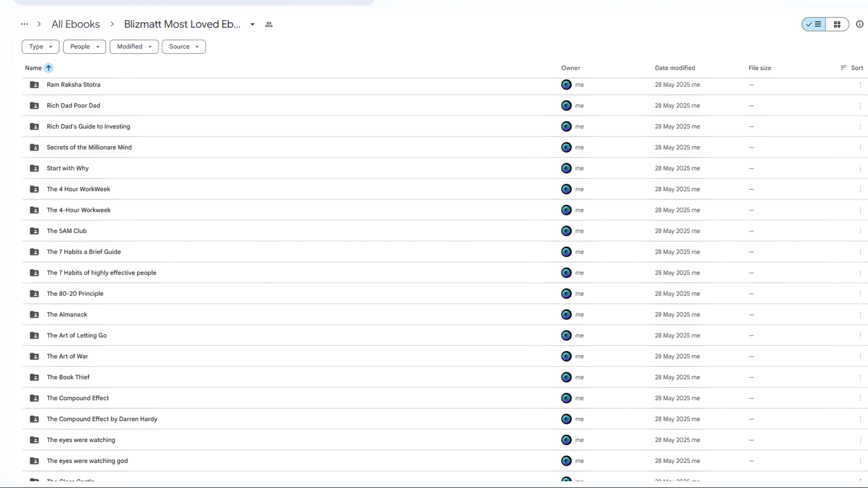Image resolution: width=868 pixels, height=488 pixels.
Task: Select the Rich Dad Poor Dad folder icon
Action: [34, 106]
